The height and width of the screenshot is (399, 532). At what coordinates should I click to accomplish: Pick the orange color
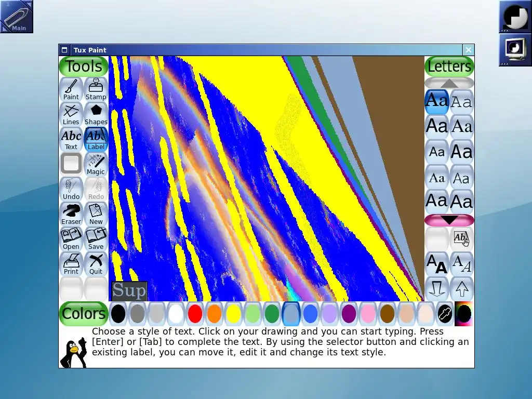[214, 313]
